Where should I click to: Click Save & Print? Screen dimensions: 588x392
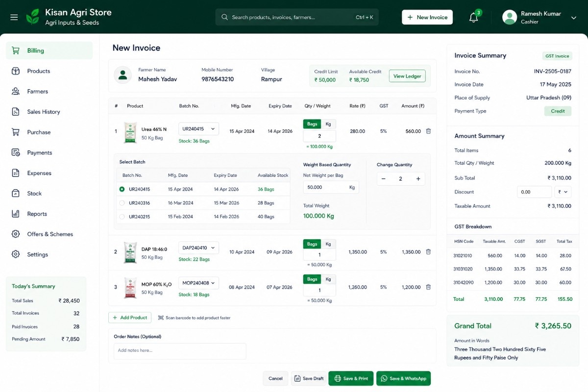click(351, 378)
